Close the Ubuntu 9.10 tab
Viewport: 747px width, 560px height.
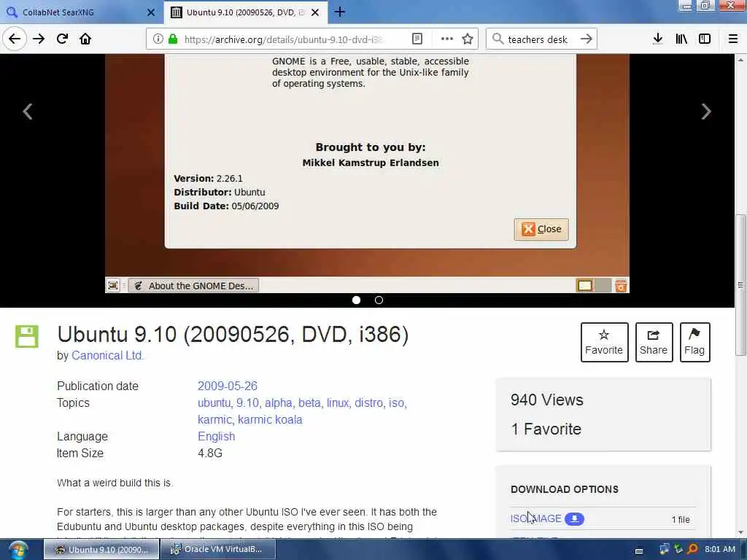[x=315, y=12]
